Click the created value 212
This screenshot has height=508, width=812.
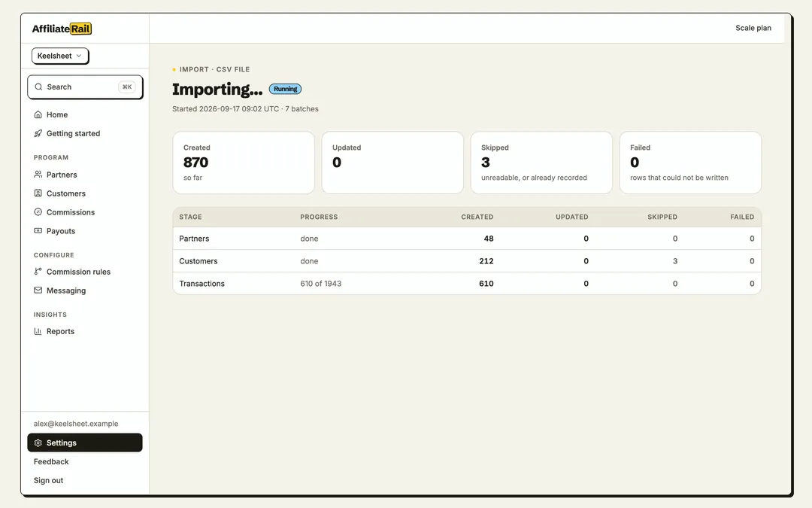click(486, 260)
